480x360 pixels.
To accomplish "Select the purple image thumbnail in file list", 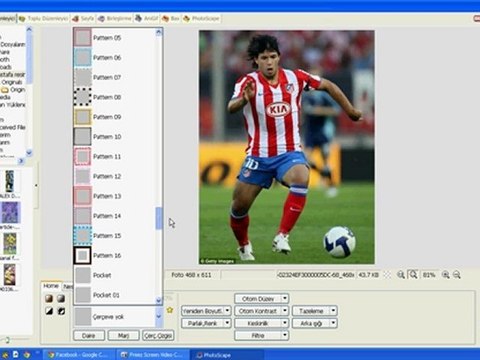I will 10,213.
